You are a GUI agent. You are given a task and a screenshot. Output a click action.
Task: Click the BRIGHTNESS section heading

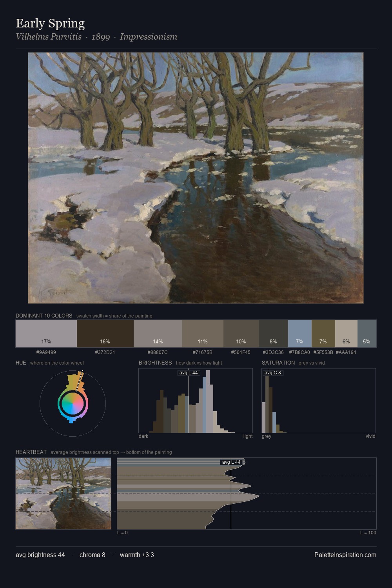(x=155, y=363)
